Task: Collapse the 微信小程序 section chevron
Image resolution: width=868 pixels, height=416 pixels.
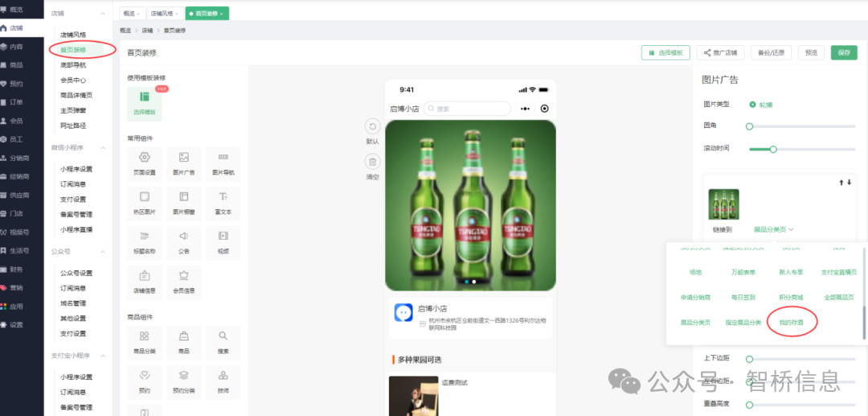Action: pyautogui.click(x=102, y=147)
